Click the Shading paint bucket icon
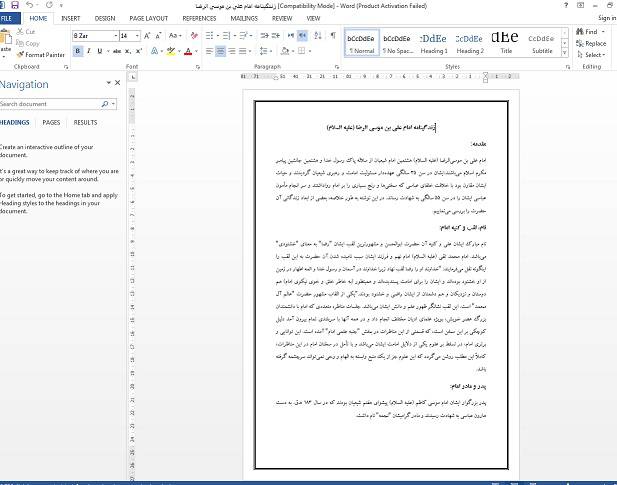 coord(285,51)
